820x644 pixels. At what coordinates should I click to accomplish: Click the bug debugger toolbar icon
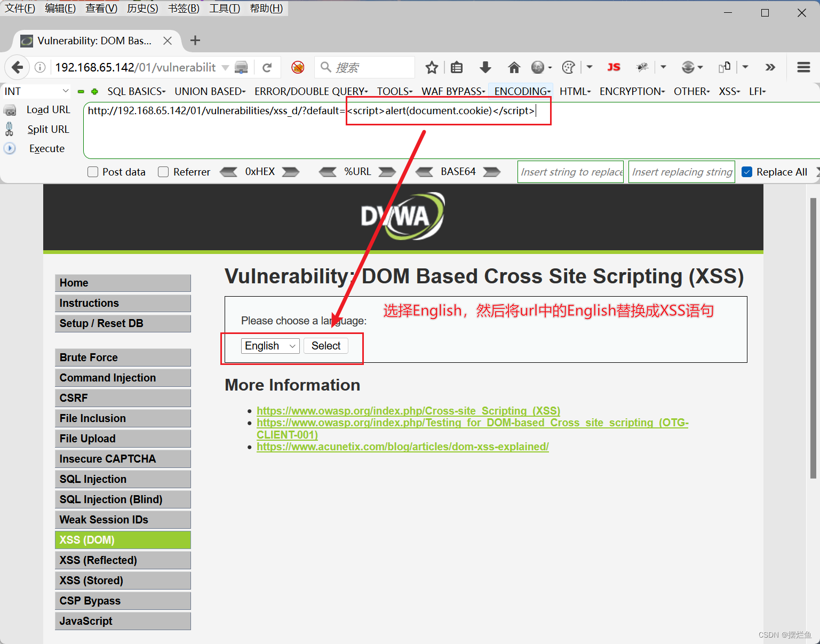tap(642, 67)
